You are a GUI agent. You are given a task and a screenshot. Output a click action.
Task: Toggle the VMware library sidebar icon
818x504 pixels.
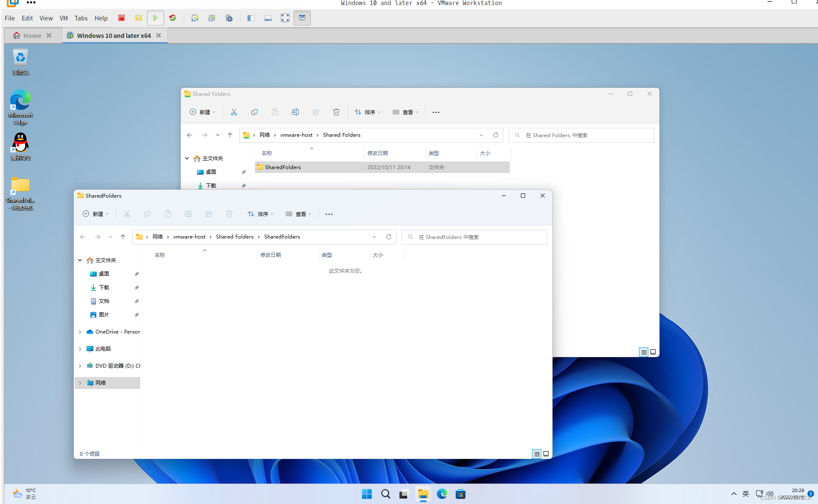251,18
